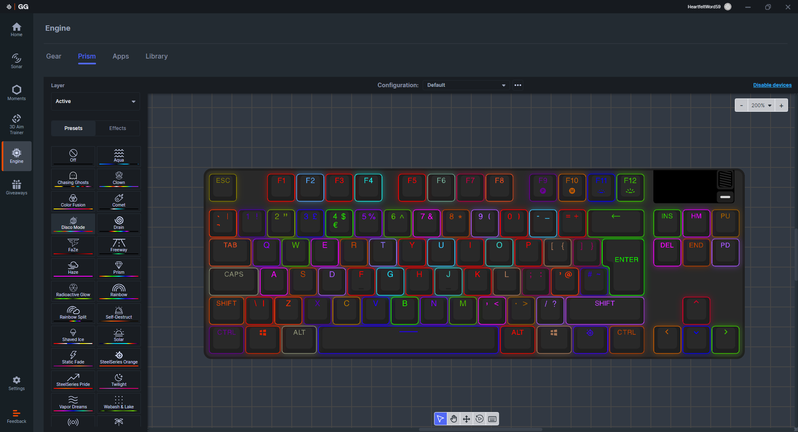The image size is (798, 432).
Task: Apply the SteelSeries Orange preset
Action: [x=119, y=357]
